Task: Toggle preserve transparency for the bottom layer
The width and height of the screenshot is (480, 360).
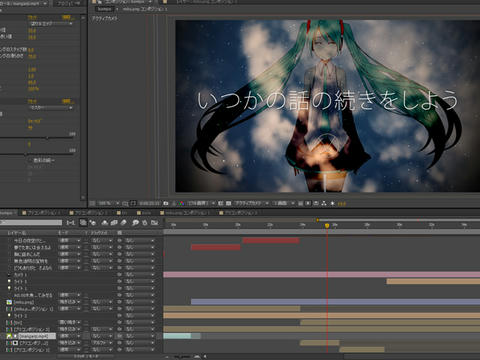Action: [x=86, y=350]
